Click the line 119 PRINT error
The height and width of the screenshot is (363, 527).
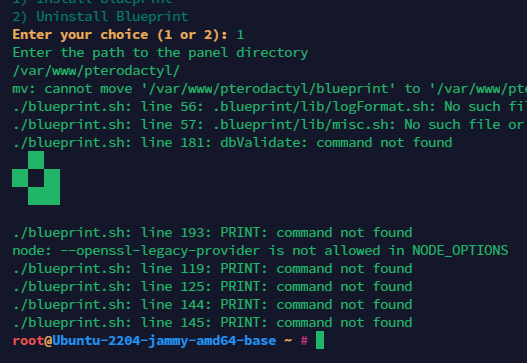[x=212, y=269]
